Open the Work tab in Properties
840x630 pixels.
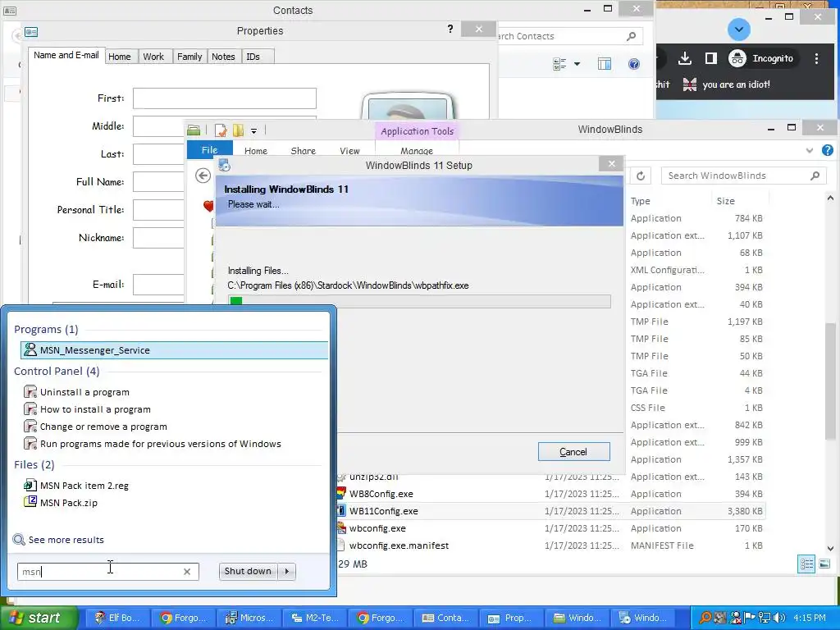point(153,57)
